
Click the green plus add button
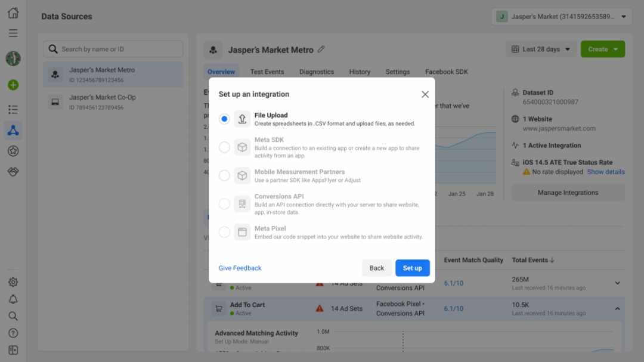13,85
